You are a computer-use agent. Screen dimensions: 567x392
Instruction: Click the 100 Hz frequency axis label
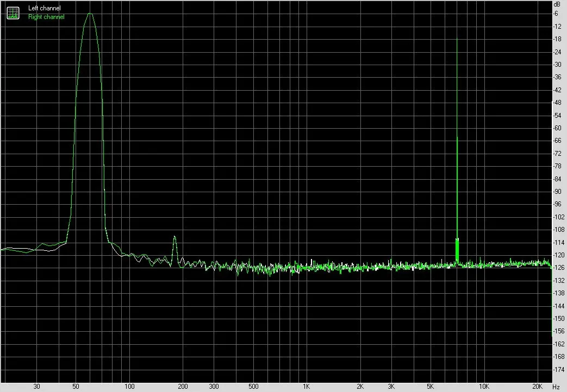(129, 387)
